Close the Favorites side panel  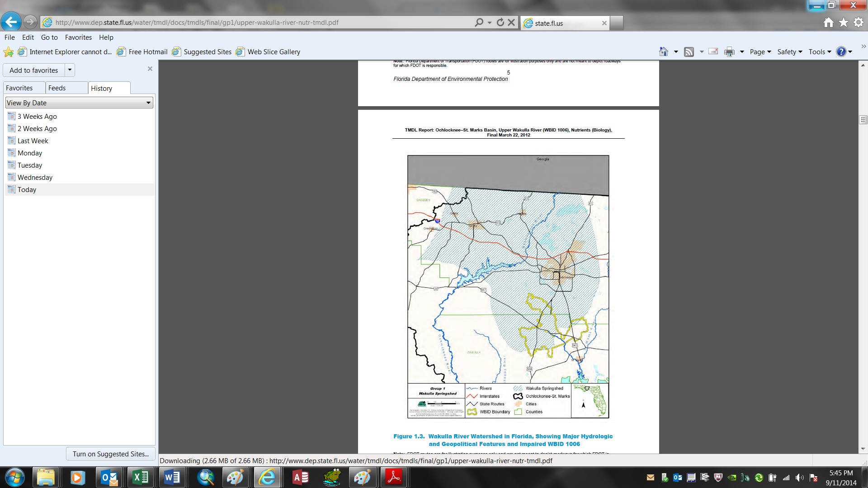pyautogui.click(x=150, y=69)
